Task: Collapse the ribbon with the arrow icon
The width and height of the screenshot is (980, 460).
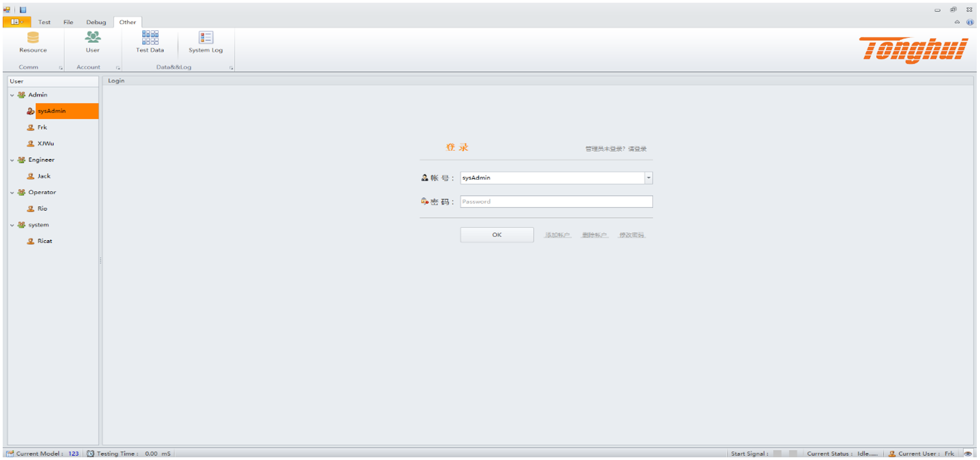Action: coord(957,22)
